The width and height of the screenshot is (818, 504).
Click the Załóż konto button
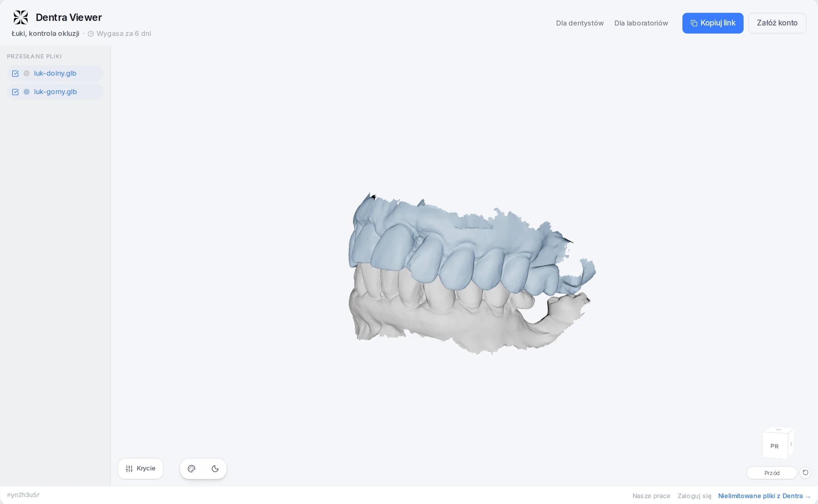pyautogui.click(x=777, y=23)
